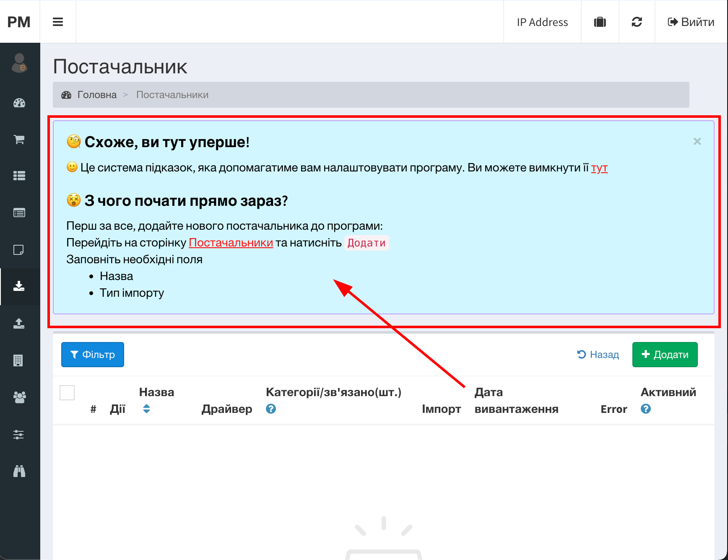Click the briefcase icon in top bar
The width and height of the screenshot is (728, 560).
point(600,22)
